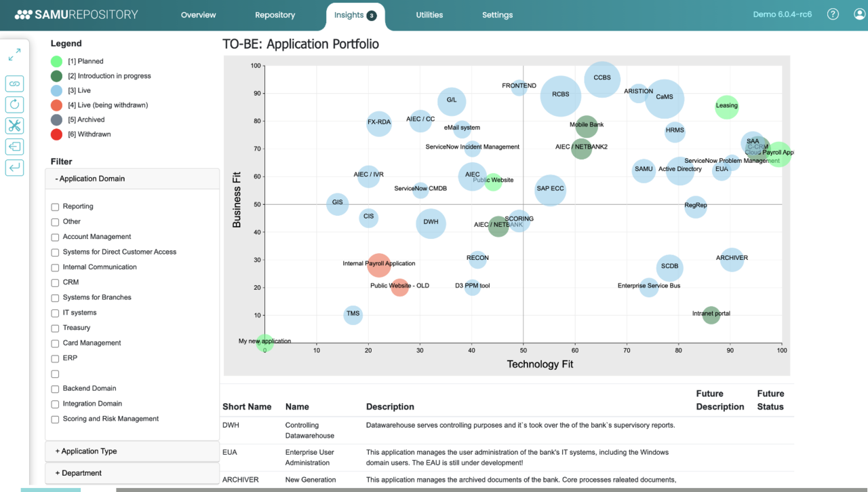This screenshot has width=868, height=492.
Task: Click the expand fullscreen arrows icon
Action: (14, 55)
